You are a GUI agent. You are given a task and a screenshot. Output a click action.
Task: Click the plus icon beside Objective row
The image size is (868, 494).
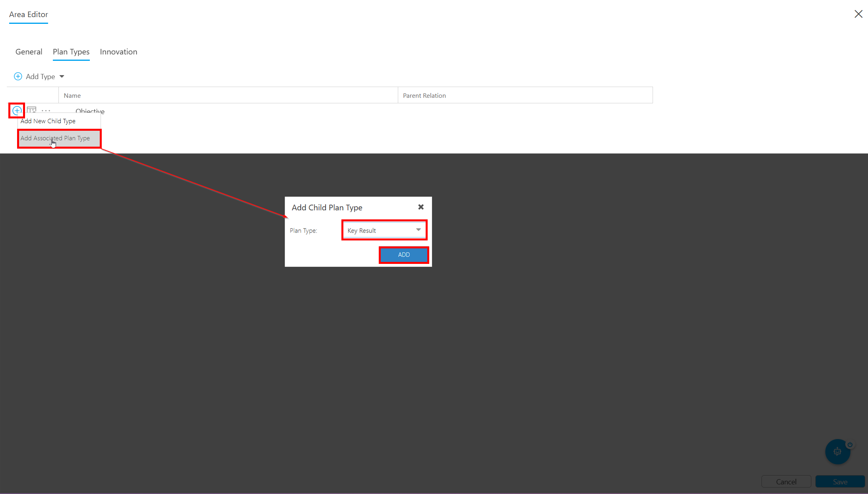pos(17,110)
